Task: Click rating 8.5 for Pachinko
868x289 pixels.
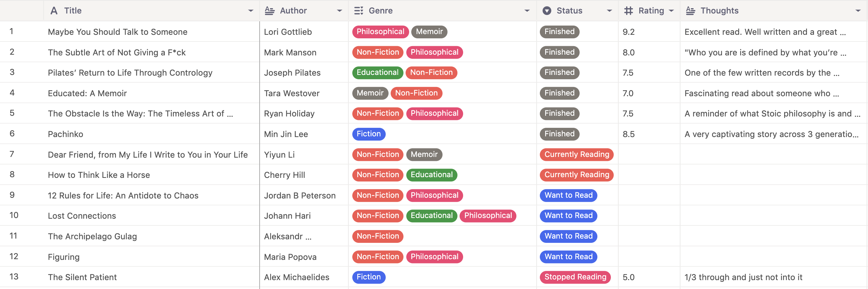Action: [x=629, y=134]
